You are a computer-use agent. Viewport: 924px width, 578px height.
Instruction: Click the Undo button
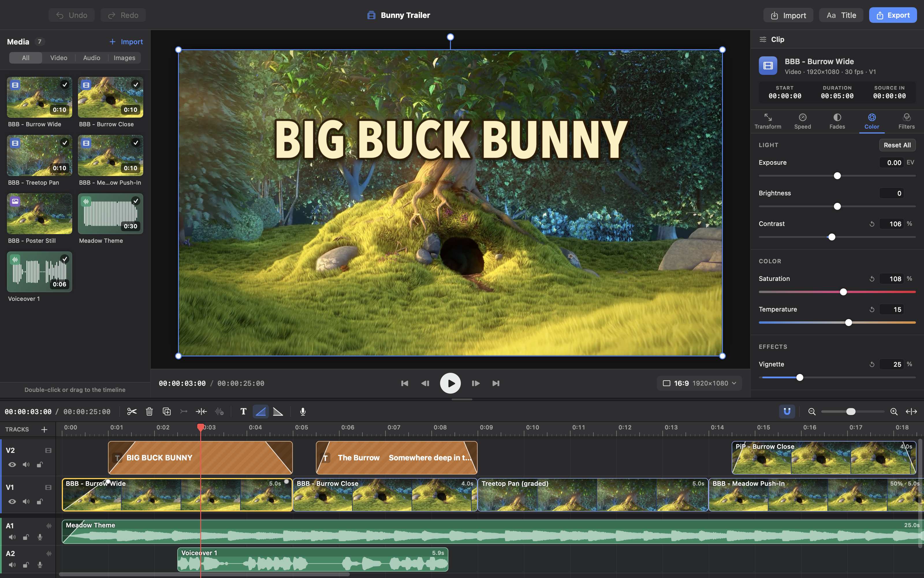[71, 15]
